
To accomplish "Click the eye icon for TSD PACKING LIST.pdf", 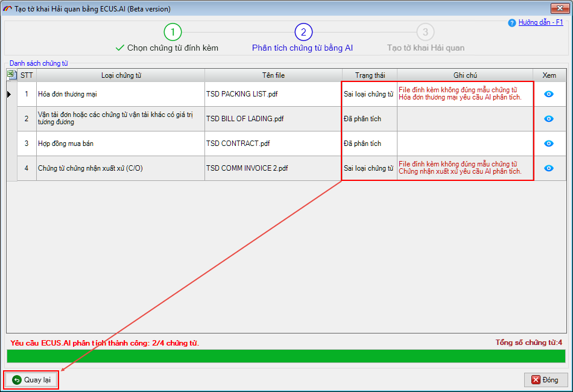I will (x=549, y=94).
